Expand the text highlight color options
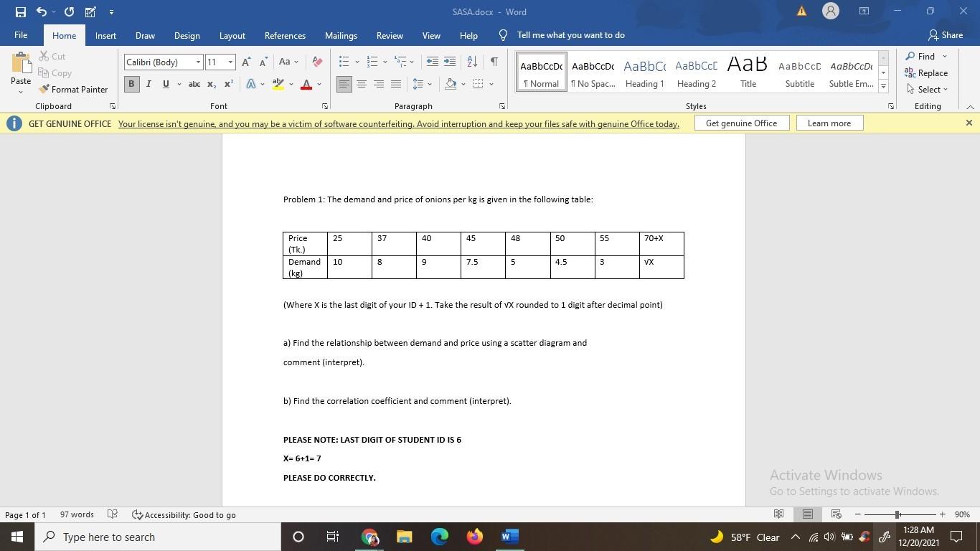 click(x=290, y=85)
